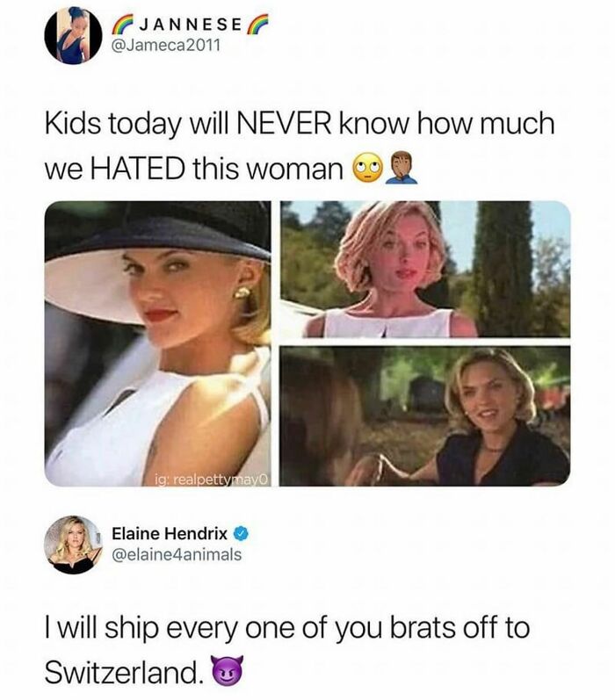Open JANNESE's round profile avatar

[x=73, y=36]
